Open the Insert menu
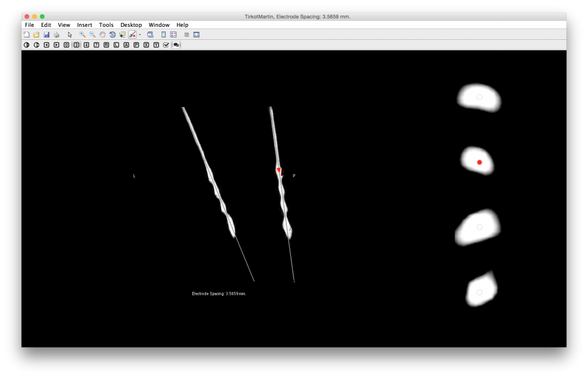The width and height of the screenshot is (588, 378). click(84, 25)
